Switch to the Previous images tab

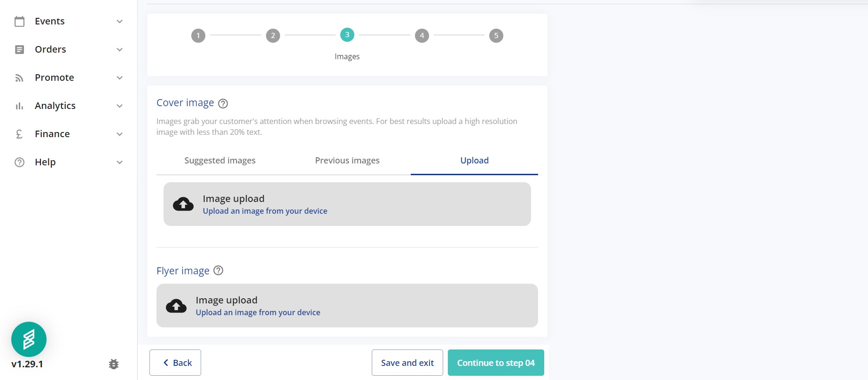pyautogui.click(x=347, y=161)
